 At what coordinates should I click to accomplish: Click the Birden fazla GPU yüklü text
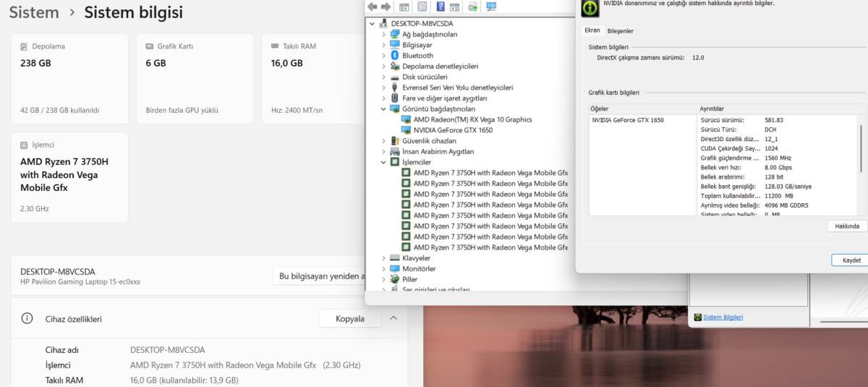(x=182, y=111)
